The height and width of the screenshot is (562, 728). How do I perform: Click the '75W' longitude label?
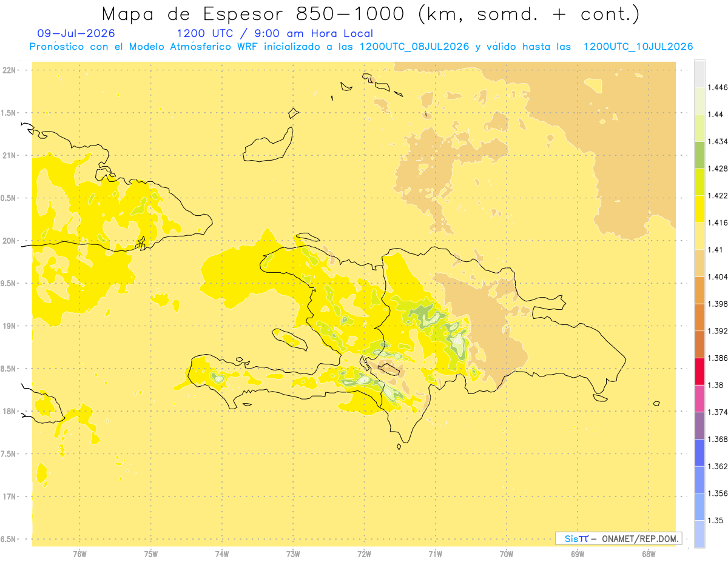(x=151, y=554)
